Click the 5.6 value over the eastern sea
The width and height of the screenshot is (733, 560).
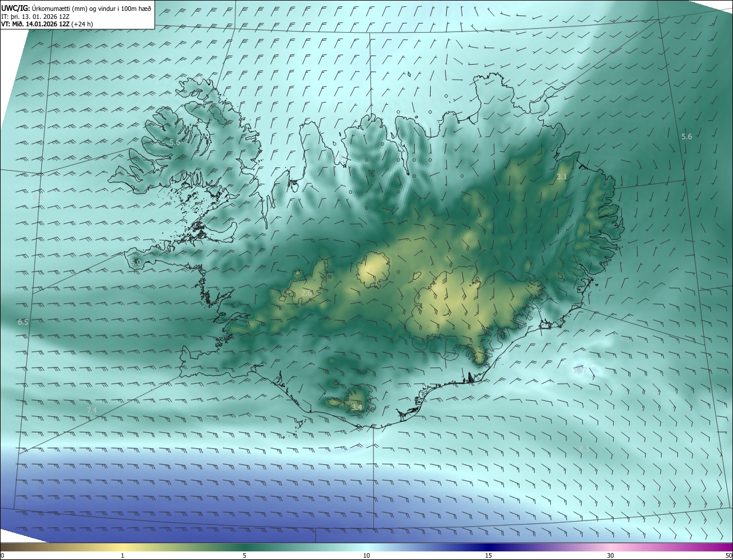point(687,136)
